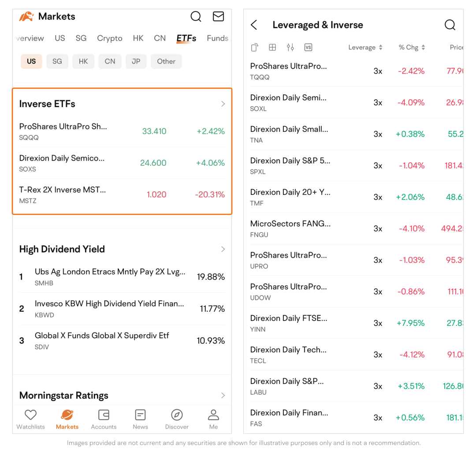Screen dimensions: 476x456
Task: Go back from Leveraged & Inverse
Action: [x=254, y=25]
